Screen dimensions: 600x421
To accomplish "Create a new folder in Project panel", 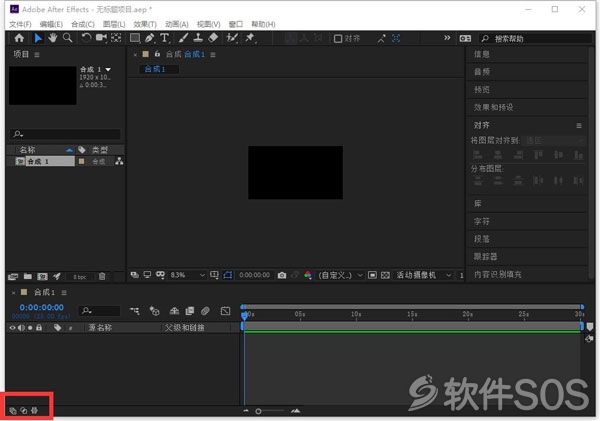I will tap(28, 276).
